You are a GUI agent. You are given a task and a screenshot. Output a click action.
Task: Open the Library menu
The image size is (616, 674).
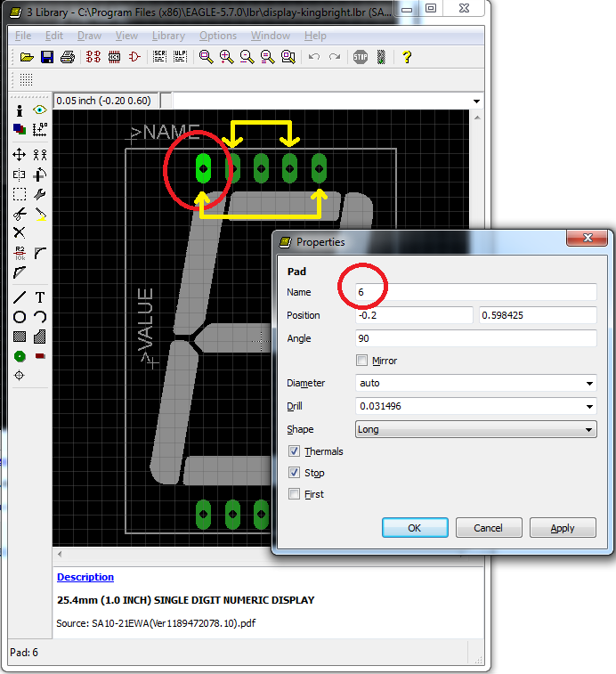coord(168,36)
